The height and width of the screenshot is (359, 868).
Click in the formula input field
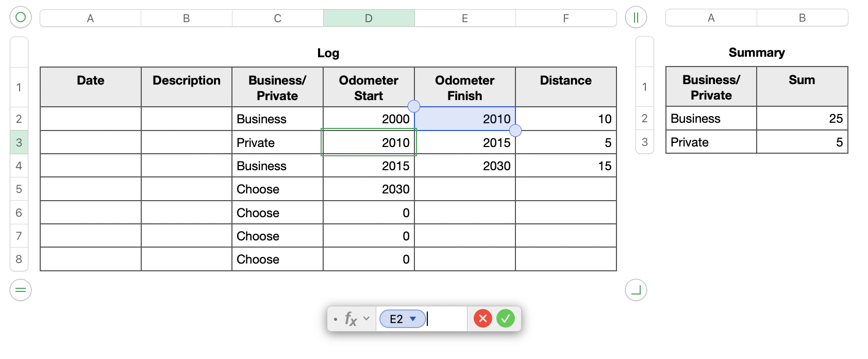point(446,319)
